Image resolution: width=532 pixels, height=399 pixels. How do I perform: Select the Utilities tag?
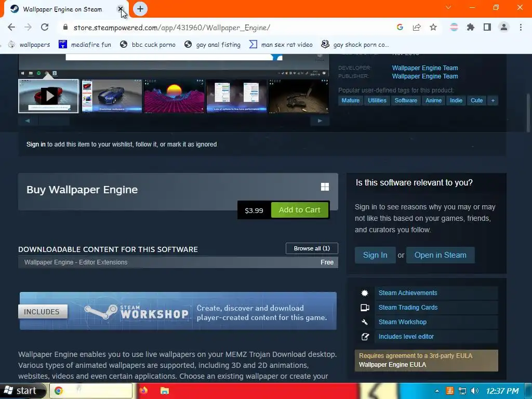(377, 100)
